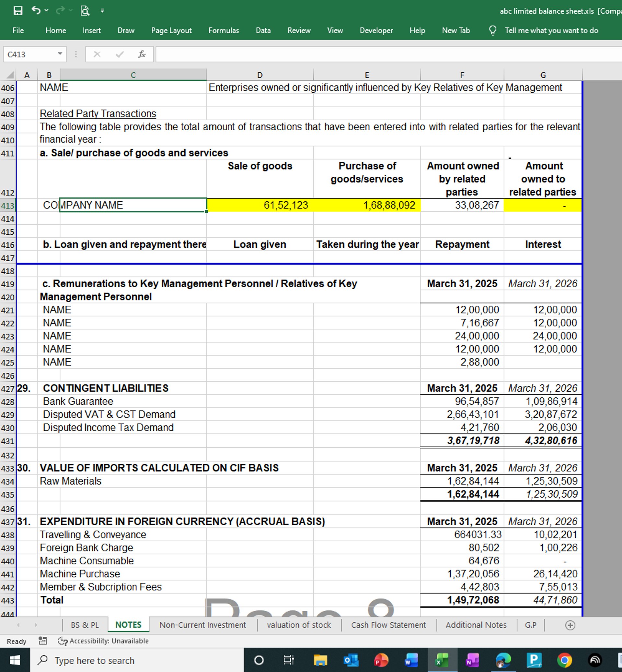Viewport: 622px width, 672px height.
Task: Click Select All triangle at grid corner
Action: [10, 75]
